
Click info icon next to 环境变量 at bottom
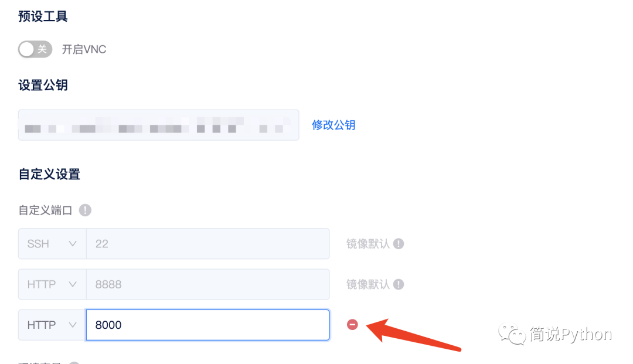pos(74,362)
